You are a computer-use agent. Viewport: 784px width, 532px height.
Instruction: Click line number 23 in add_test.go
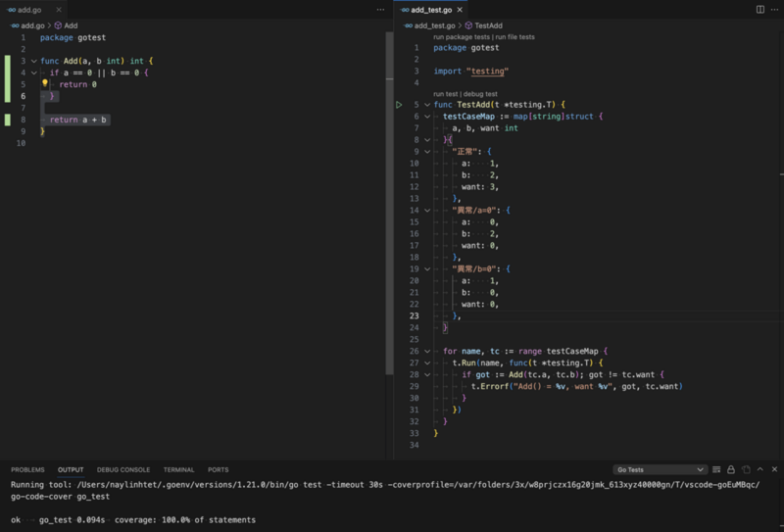[x=414, y=316]
